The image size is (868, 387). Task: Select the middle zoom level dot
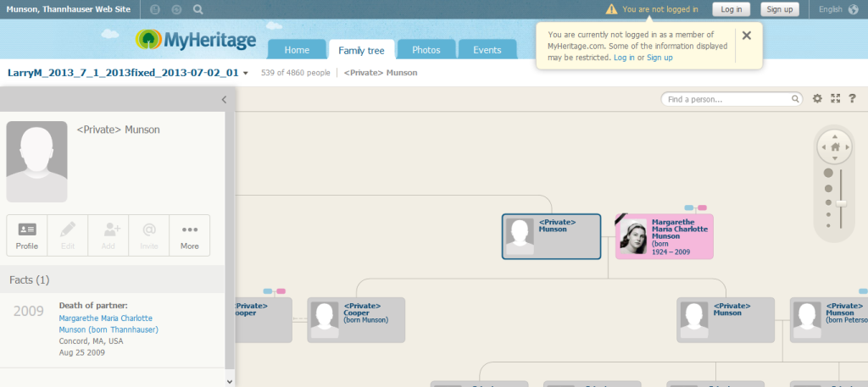(x=829, y=202)
